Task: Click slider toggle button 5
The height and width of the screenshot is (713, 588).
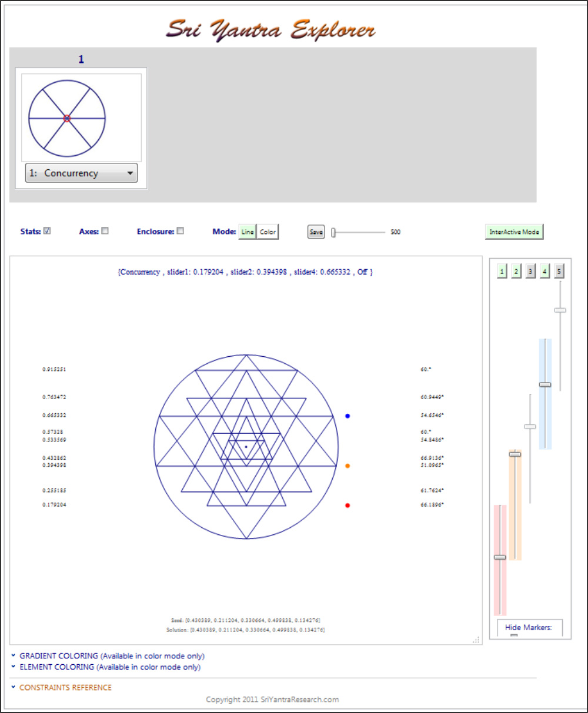Action: coord(559,272)
